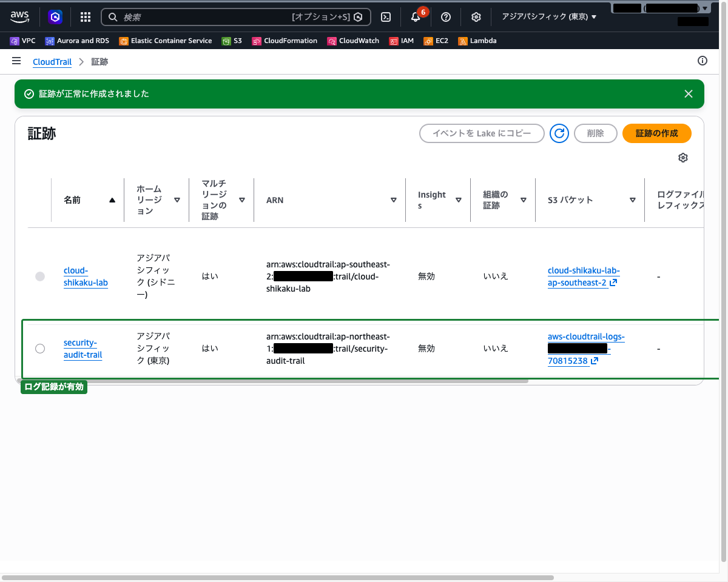The width and height of the screenshot is (728, 582).
Task: Open the help question mark icon
Action: (446, 17)
